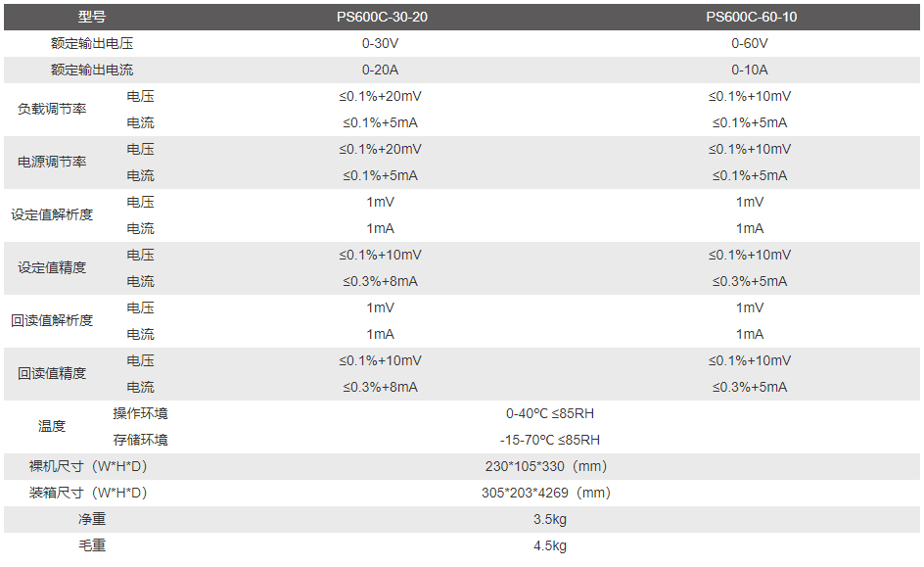The width and height of the screenshot is (924, 567).
Task: Select the 装箱尺寸 value 305*203*4269 (mm)
Action: point(546,494)
